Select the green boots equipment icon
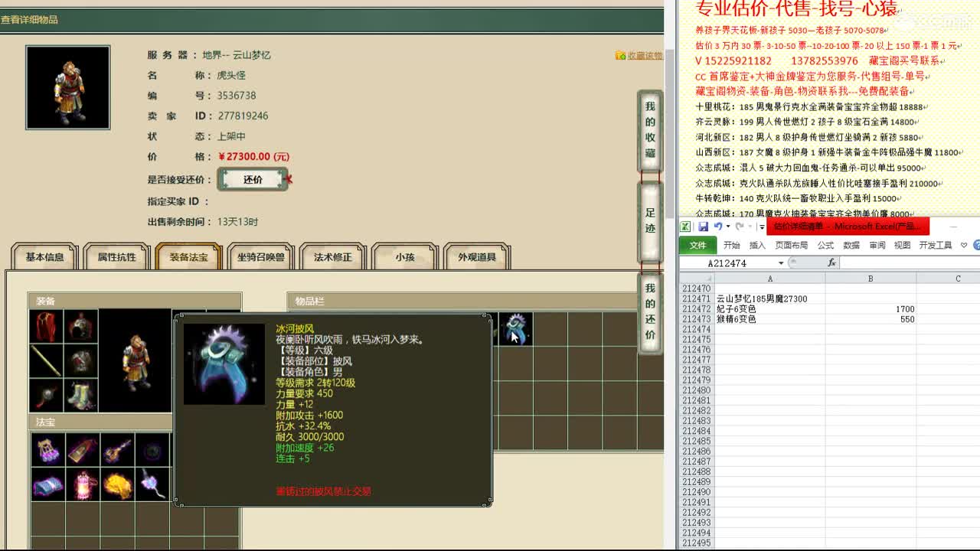This screenshot has height=551, width=980. point(80,396)
